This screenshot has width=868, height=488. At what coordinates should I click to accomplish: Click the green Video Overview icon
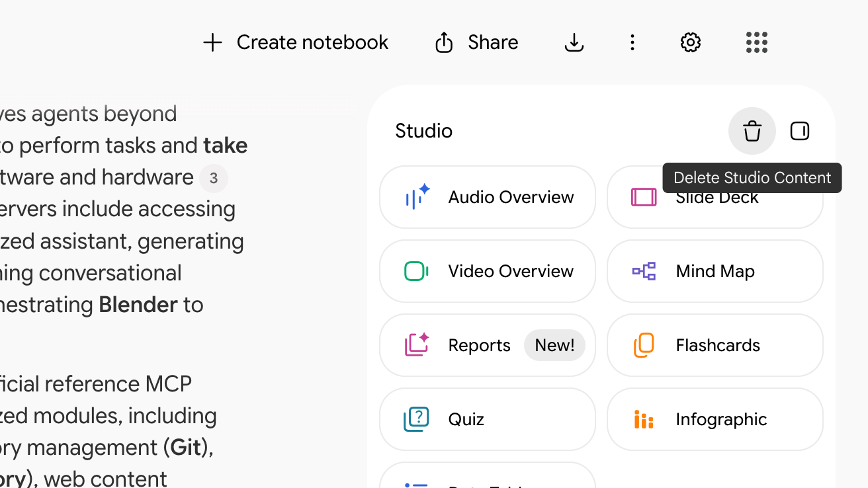tap(416, 271)
